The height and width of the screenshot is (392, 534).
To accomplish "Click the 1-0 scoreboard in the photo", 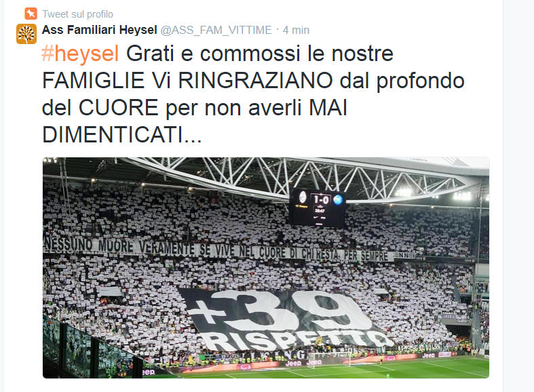I will point(318,208).
